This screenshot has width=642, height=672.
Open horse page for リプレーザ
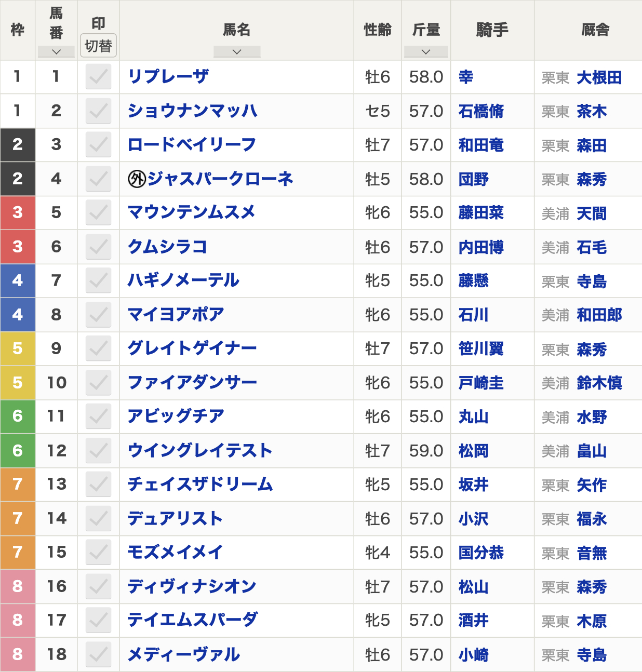click(168, 77)
